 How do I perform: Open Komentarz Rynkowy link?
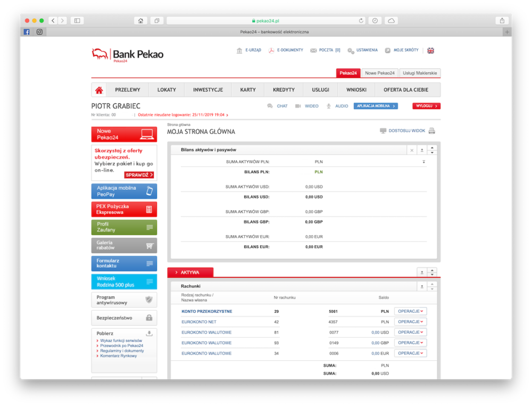(x=119, y=356)
